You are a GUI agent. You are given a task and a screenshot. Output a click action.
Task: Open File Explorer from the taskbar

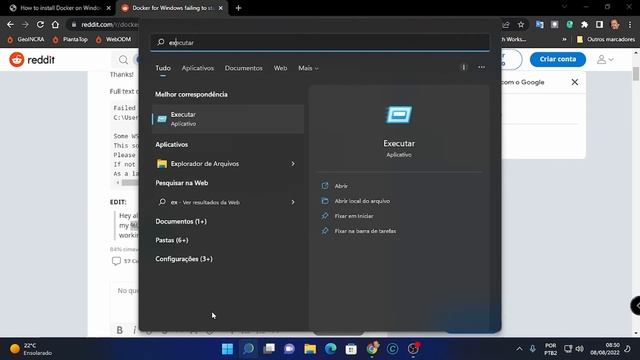click(310, 349)
